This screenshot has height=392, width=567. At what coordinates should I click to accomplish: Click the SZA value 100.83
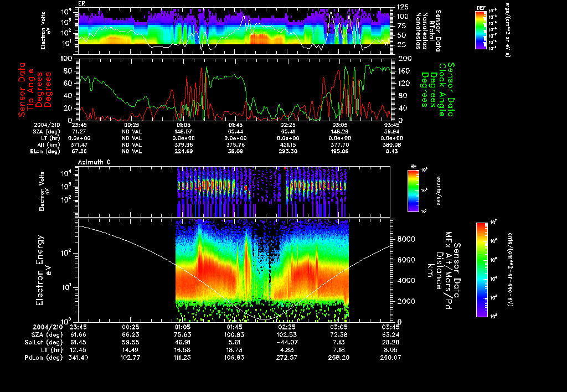[x=234, y=334]
